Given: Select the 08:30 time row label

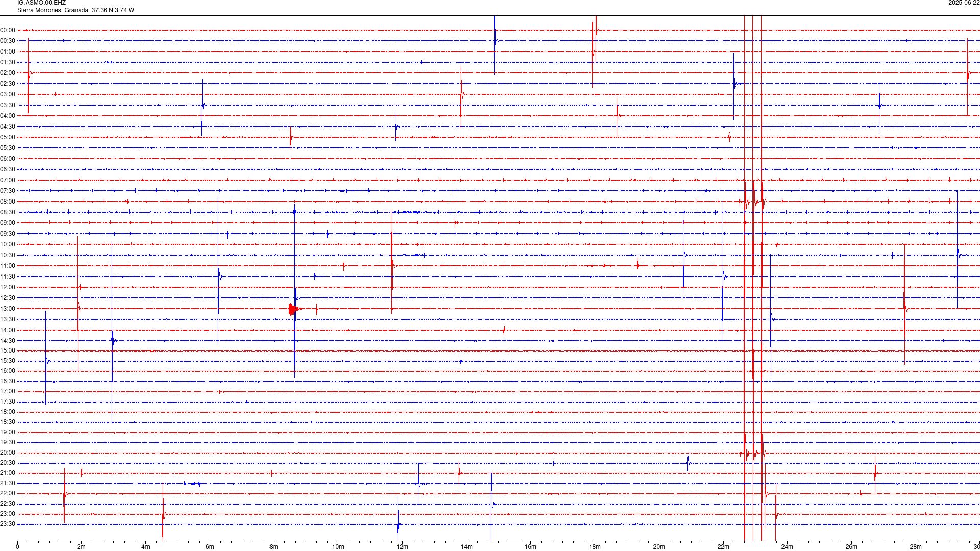Looking at the screenshot, I should (x=8, y=212).
